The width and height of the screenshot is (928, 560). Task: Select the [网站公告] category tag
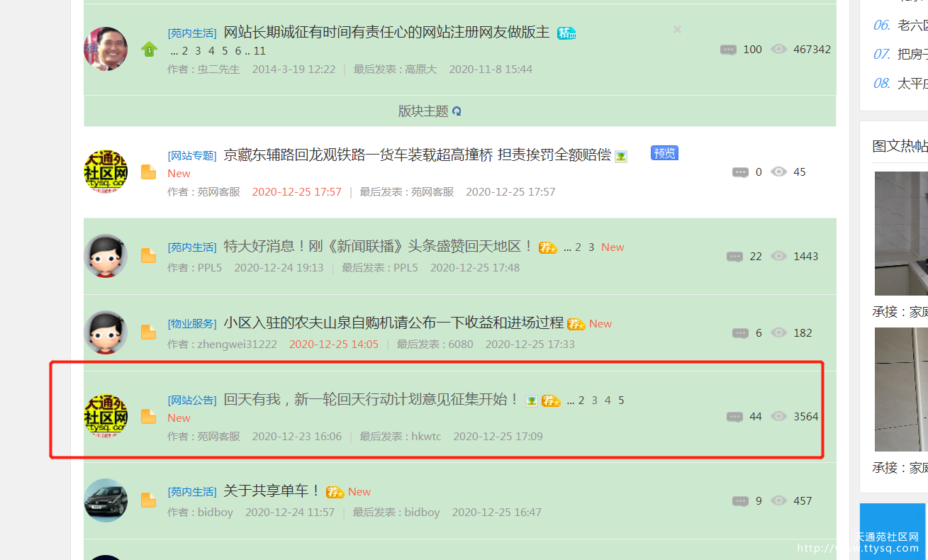click(192, 401)
